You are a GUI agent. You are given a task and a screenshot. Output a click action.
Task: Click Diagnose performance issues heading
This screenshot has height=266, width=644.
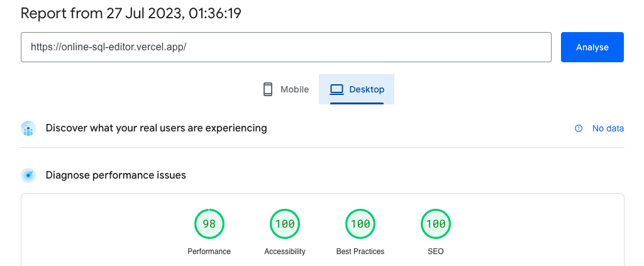(116, 175)
